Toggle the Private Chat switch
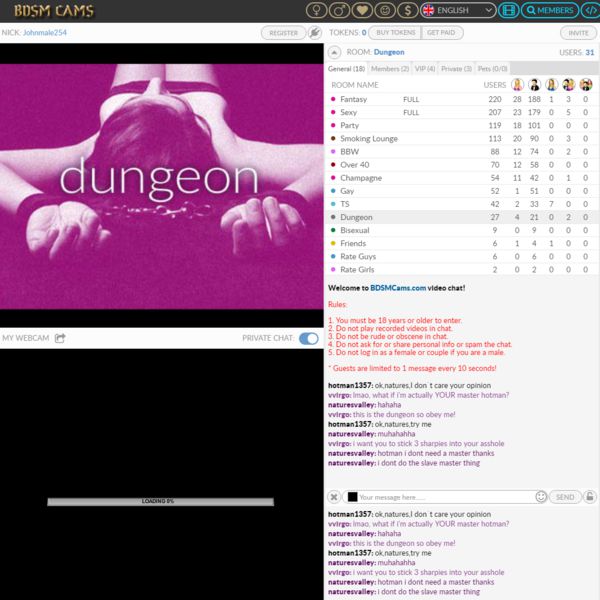The image size is (600, 600). (x=309, y=338)
